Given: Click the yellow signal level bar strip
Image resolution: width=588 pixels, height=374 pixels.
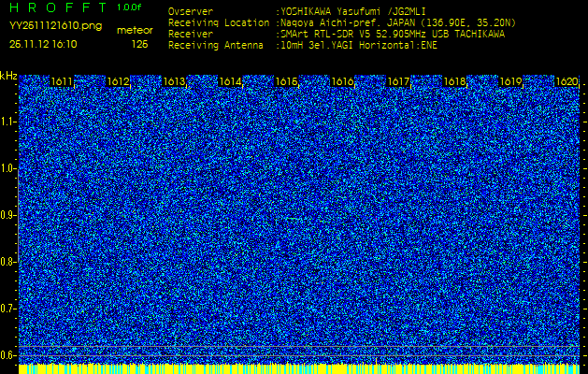Looking at the screenshot, I should coord(299,368).
